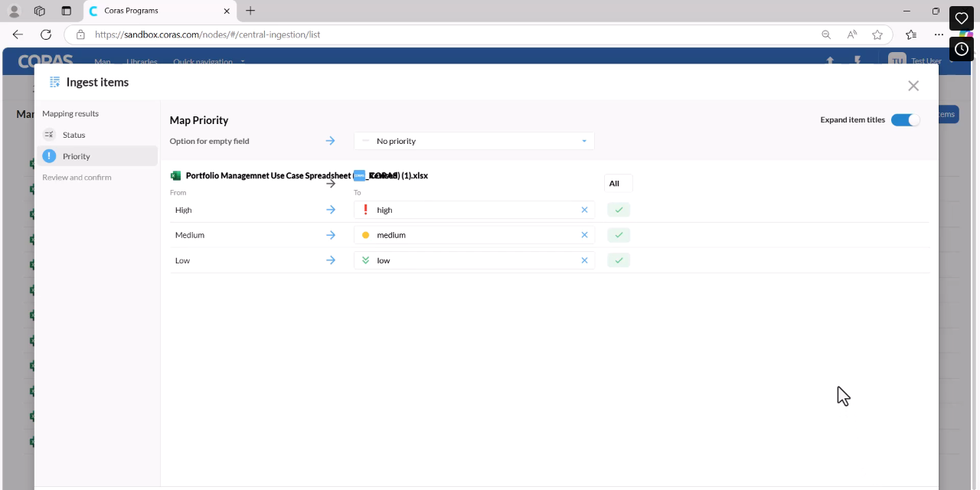The width and height of the screenshot is (980, 490).
Task: Open a new browser tab
Action: click(250, 11)
